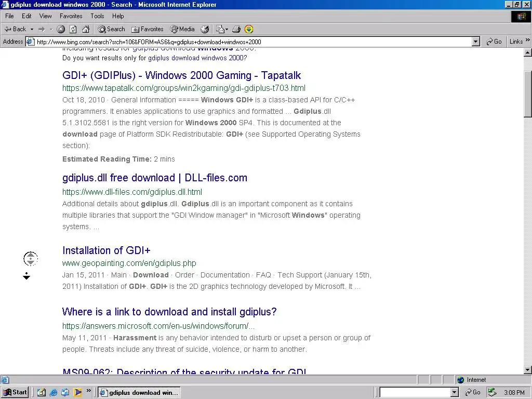The image size is (532, 399).
Task: Expand the taskbar Address dropdown arrow
Action: [455, 393]
